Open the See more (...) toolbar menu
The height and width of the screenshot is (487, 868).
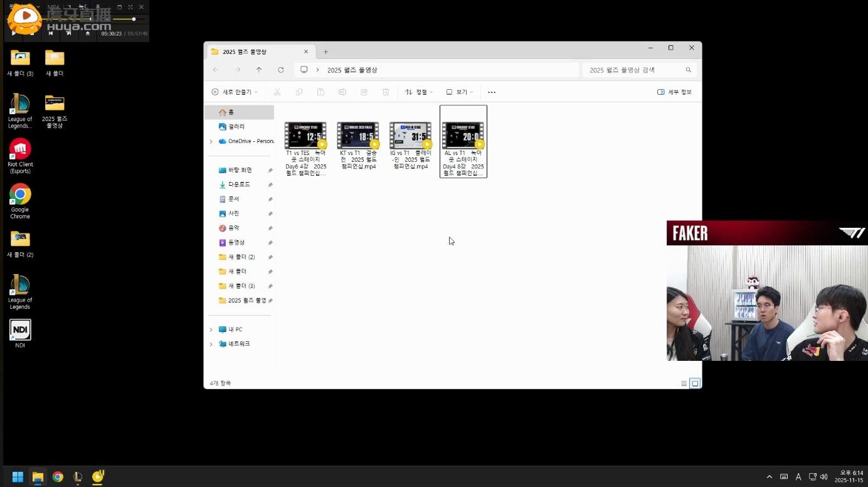(492, 92)
